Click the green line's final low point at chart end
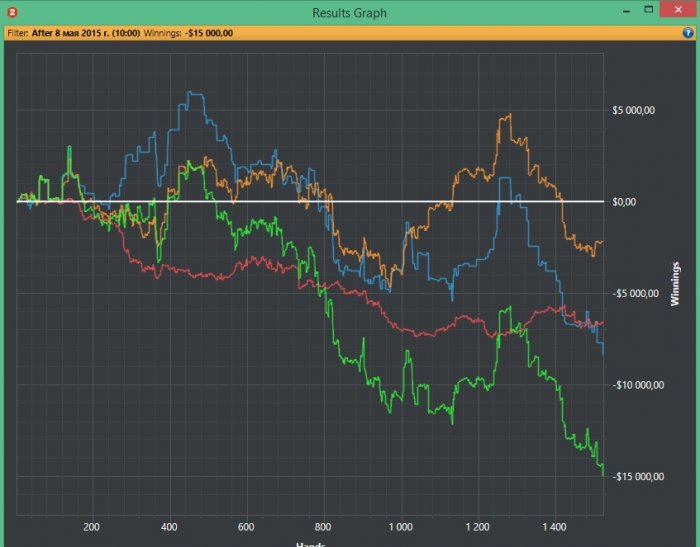This screenshot has width=700, height=547. [603, 475]
